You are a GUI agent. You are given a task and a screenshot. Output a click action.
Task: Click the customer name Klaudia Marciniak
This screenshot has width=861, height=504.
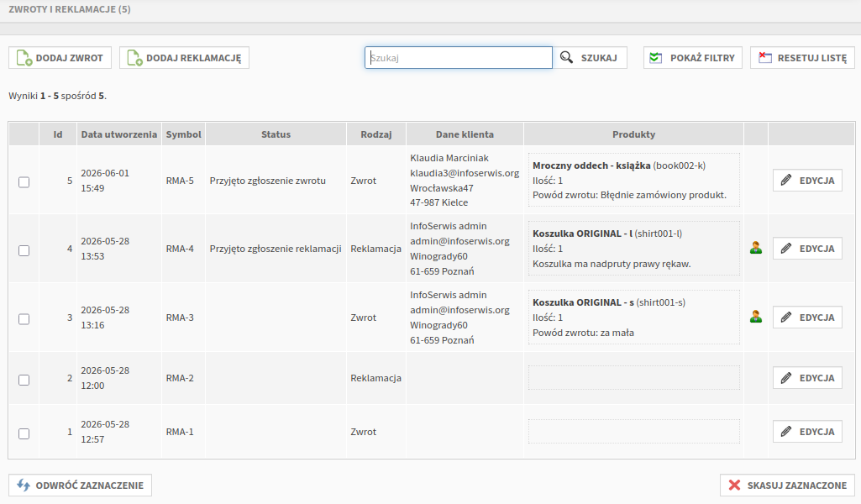click(449, 158)
